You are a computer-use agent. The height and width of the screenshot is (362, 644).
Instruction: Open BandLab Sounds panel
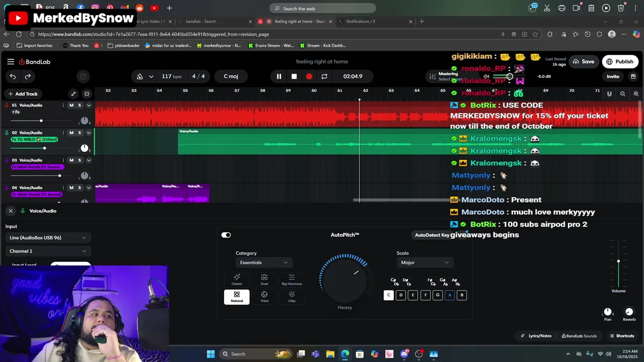click(579, 336)
